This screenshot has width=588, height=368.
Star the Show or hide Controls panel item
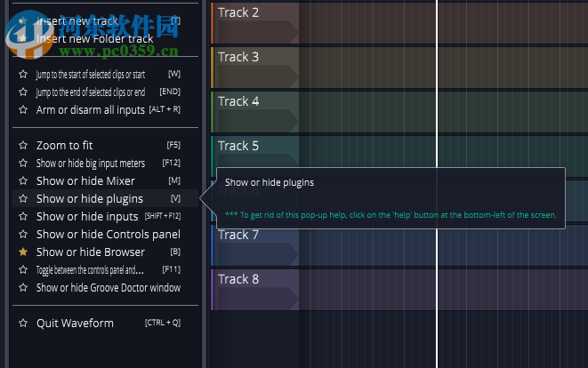click(23, 234)
